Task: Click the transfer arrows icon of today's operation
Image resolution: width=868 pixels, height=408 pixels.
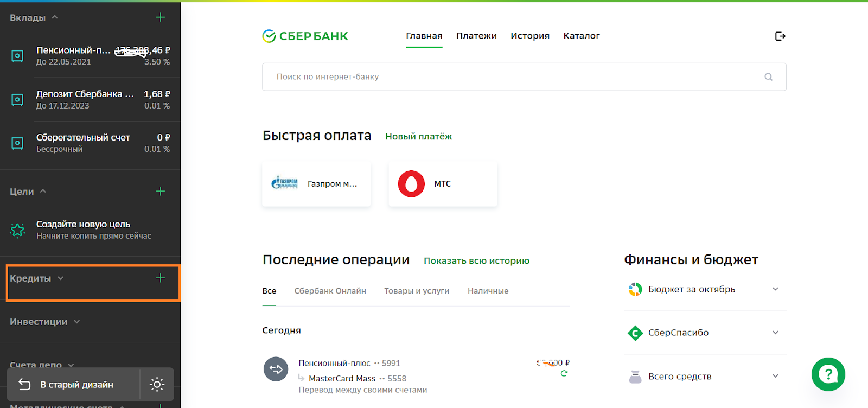Action: pos(276,369)
